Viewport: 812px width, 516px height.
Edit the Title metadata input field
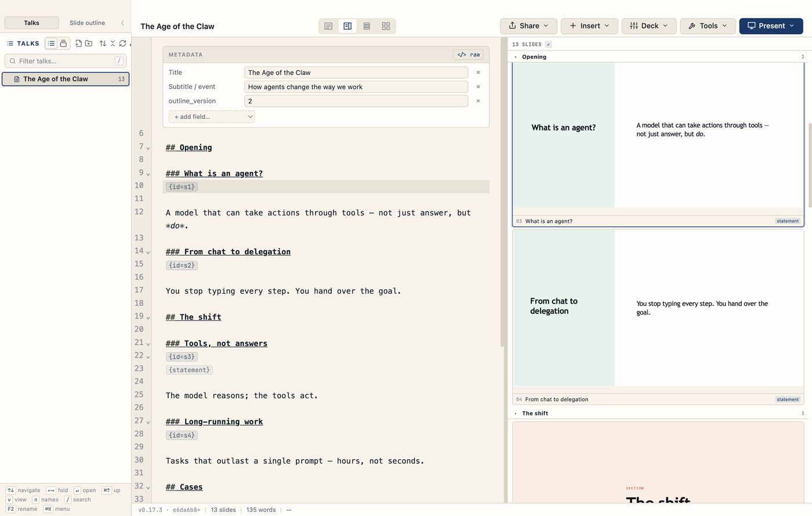(x=356, y=73)
